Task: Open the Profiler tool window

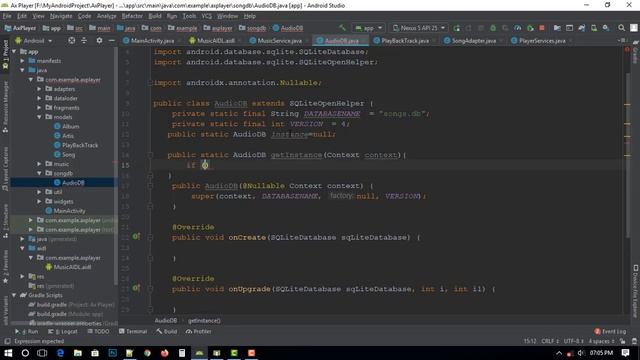Action: pyautogui.click(x=198, y=331)
